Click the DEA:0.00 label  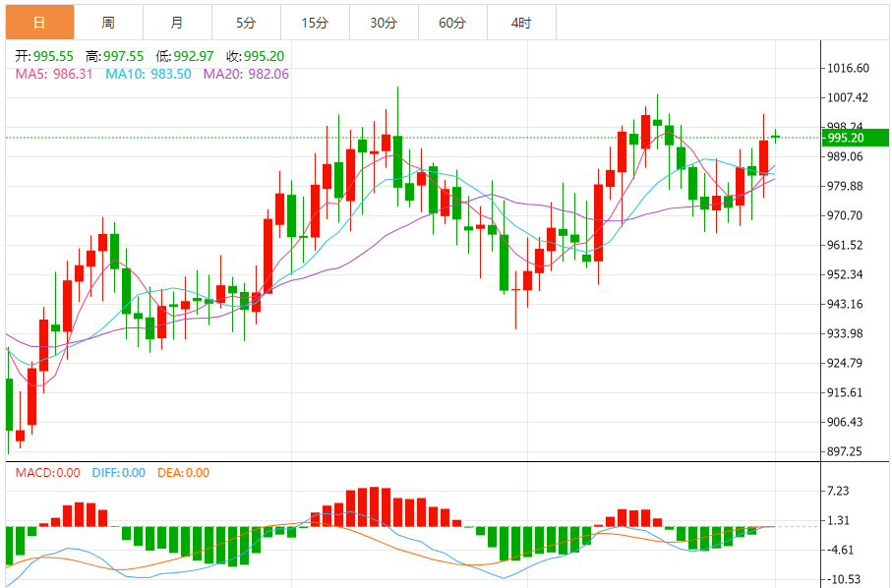184,473
